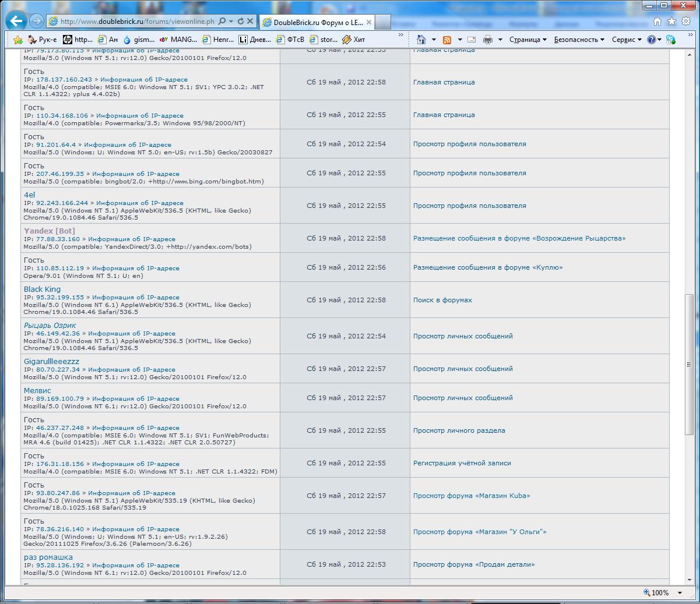Open the Страница dropdown menu
This screenshot has height=604, width=700.
(x=527, y=40)
